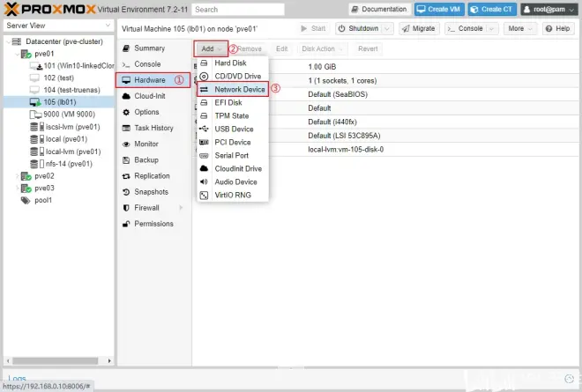Click the Migrate button
Image resolution: width=582 pixels, height=392 pixels.
coord(419,28)
